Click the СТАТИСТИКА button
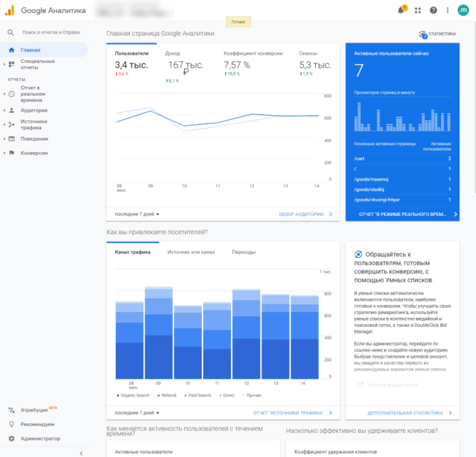The height and width of the screenshot is (457, 476). (x=438, y=34)
